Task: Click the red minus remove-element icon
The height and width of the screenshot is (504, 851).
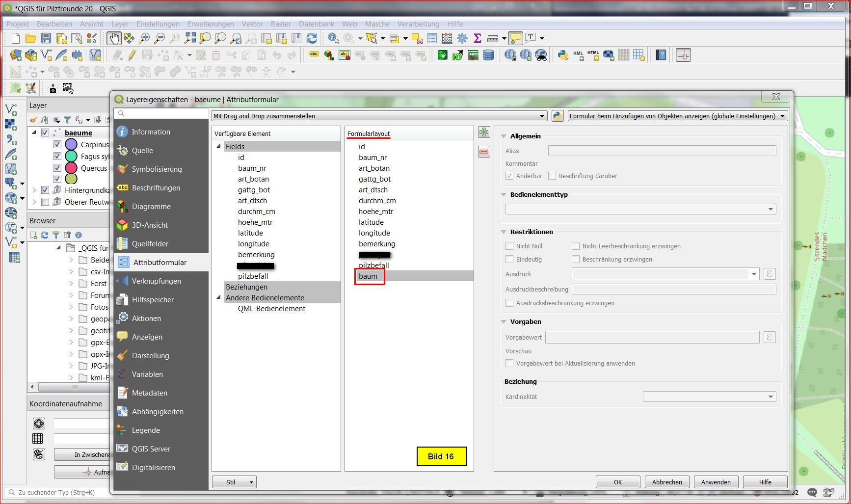Action: (484, 152)
